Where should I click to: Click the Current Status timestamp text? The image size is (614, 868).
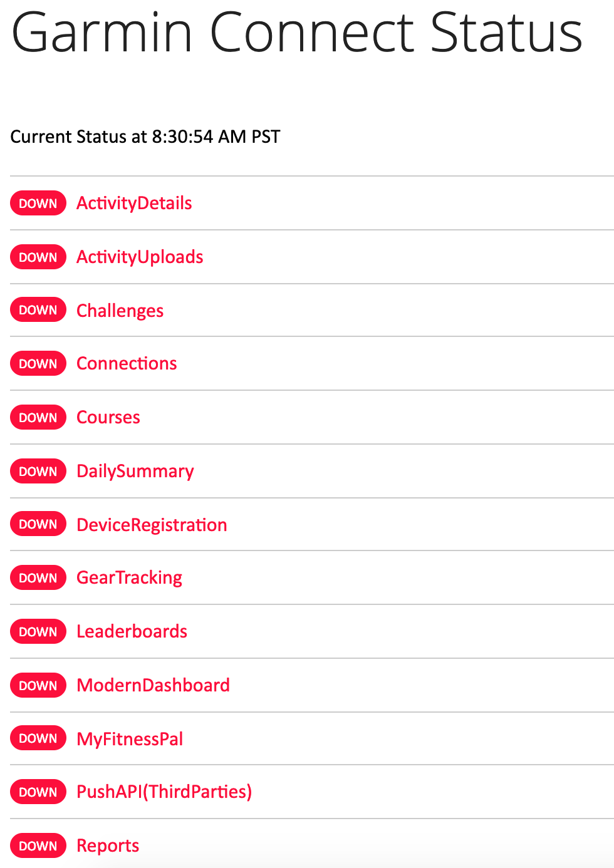click(145, 137)
